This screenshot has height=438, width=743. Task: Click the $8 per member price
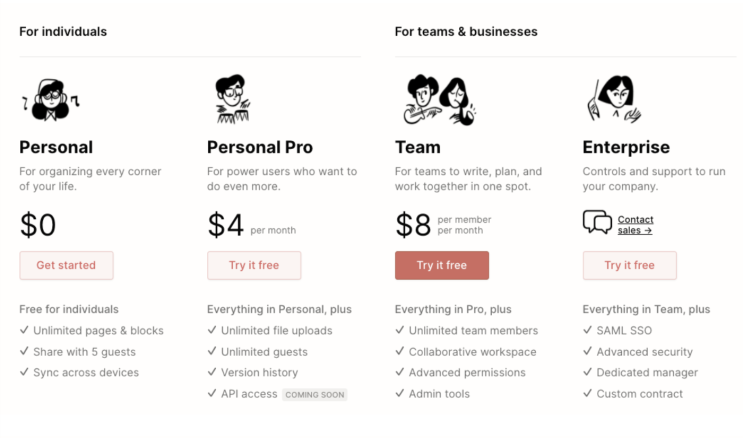coord(443,225)
